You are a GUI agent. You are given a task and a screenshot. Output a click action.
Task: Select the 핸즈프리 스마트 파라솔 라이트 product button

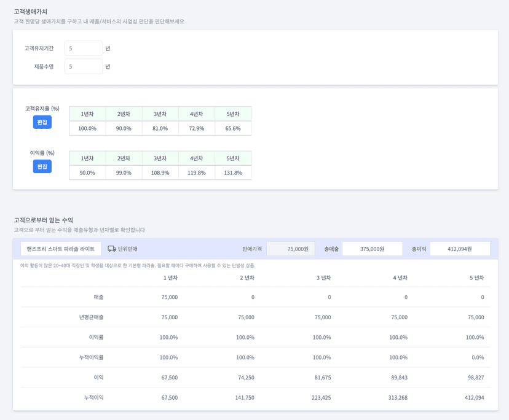[x=61, y=249]
